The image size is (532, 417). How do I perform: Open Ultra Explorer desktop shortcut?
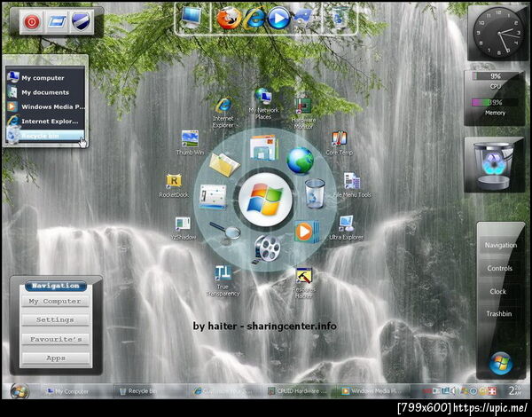click(x=346, y=227)
